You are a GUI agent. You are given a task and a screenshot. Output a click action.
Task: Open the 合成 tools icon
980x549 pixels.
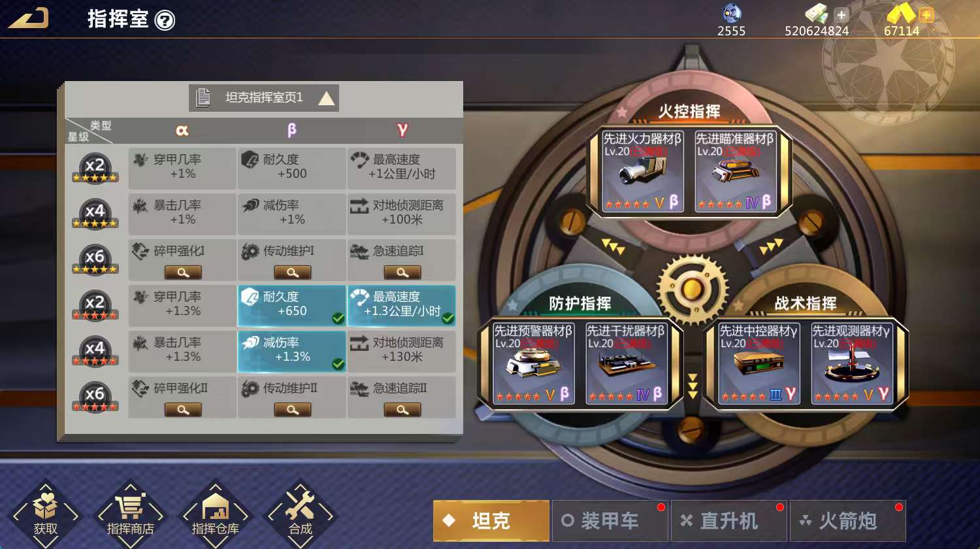pyautogui.click(x=300, y=505)
